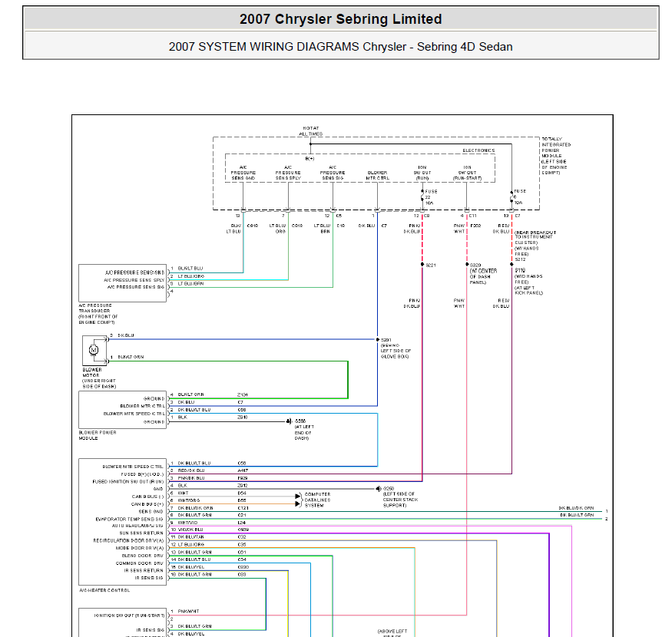This screenshot has width=672, height=637.
Task: Click the 'FUSE 6 10A' label
Action: (519, 196)
